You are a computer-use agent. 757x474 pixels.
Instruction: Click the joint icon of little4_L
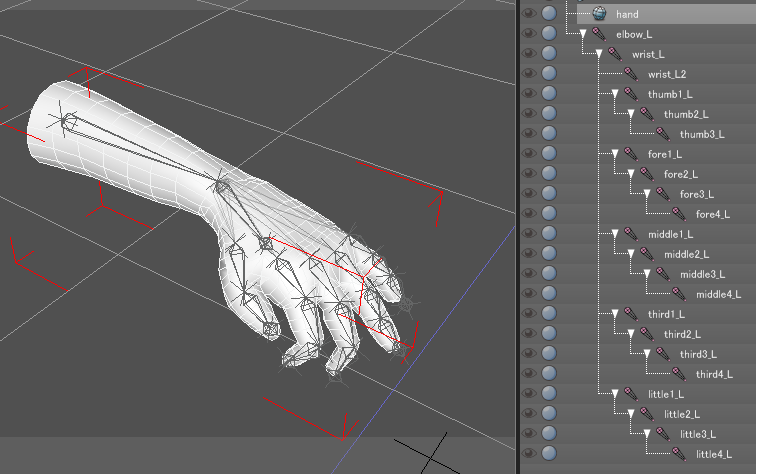679,454
